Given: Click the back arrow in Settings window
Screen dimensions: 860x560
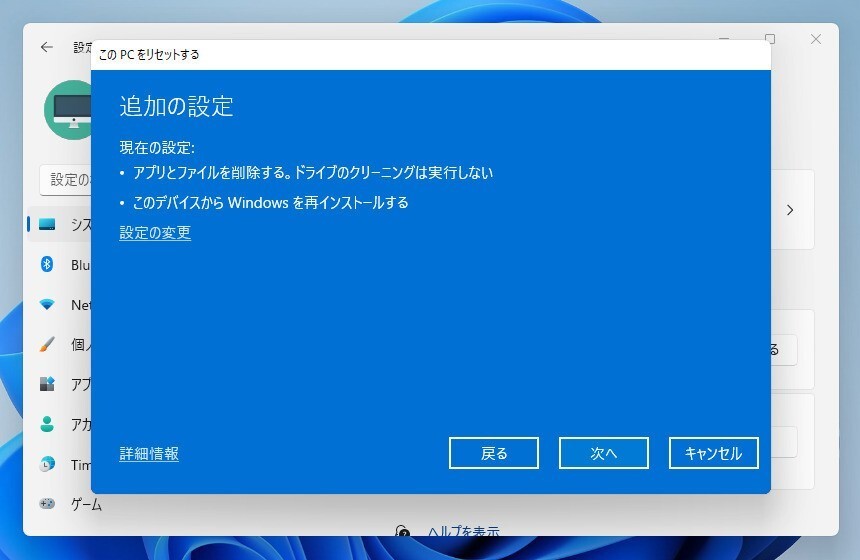Looking at the screenshot, I should [x=47, y=47].
